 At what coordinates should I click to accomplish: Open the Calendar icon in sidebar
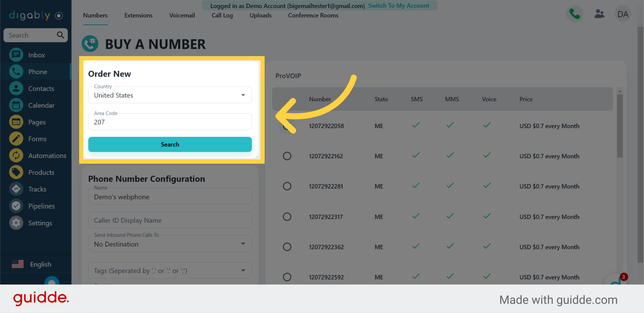click(16, 105)
